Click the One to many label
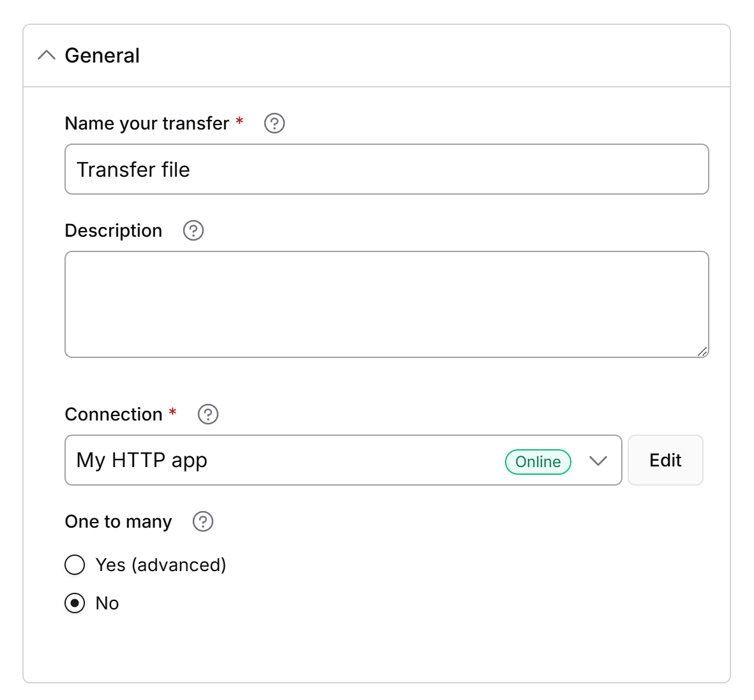754x700 pixels. point(118,521)
